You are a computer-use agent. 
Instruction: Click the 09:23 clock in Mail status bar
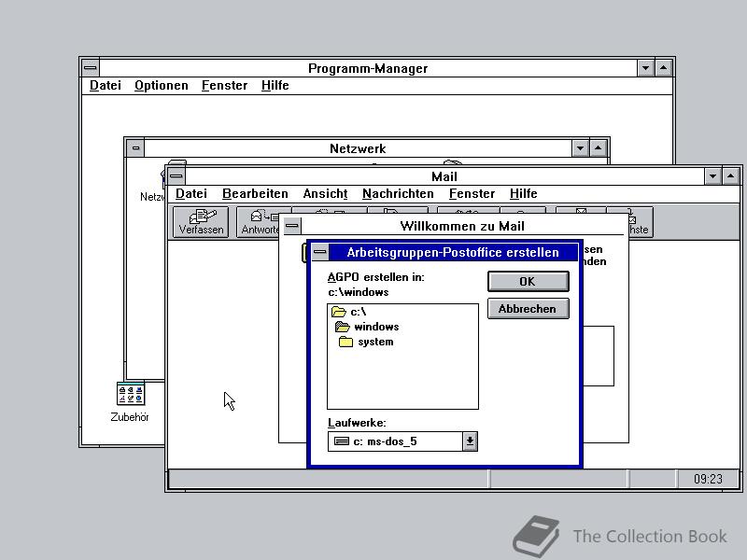coord(708,479)
